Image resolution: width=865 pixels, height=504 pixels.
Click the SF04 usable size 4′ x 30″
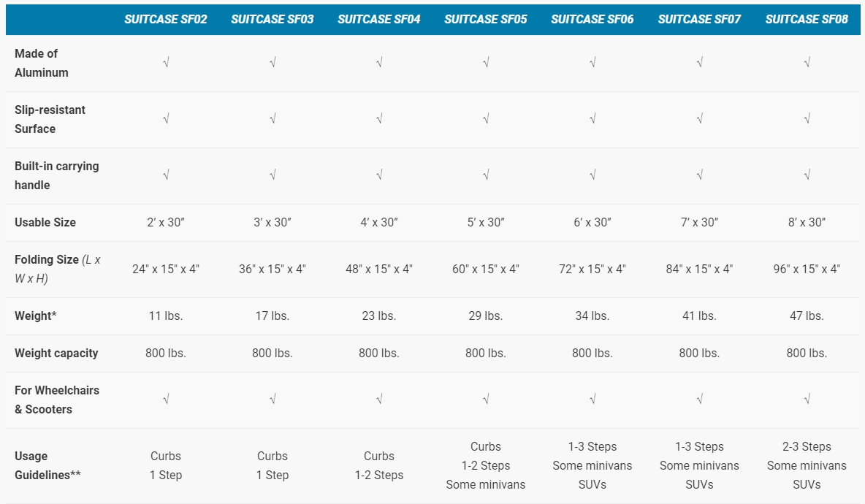click(379, 222)
